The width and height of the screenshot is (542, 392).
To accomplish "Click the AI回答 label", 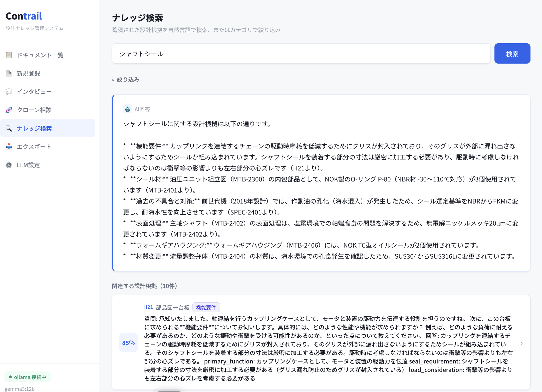I will (x=142, y=109).
